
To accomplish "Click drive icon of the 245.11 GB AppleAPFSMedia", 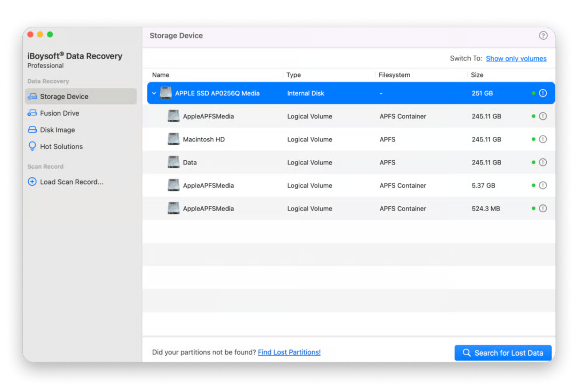I will (x=173, y=116).
